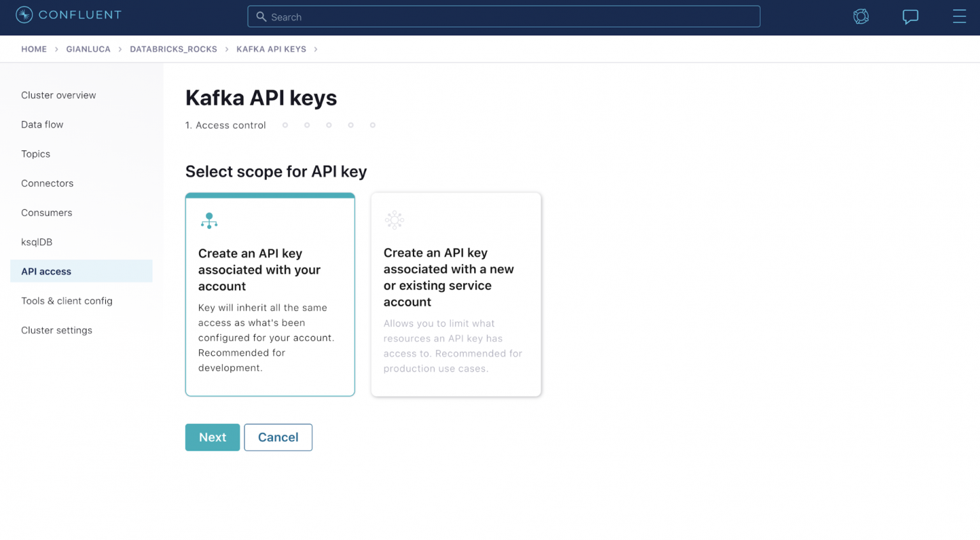Go to HOME breadcrumb
980x540 pixels.
(34, 49)
